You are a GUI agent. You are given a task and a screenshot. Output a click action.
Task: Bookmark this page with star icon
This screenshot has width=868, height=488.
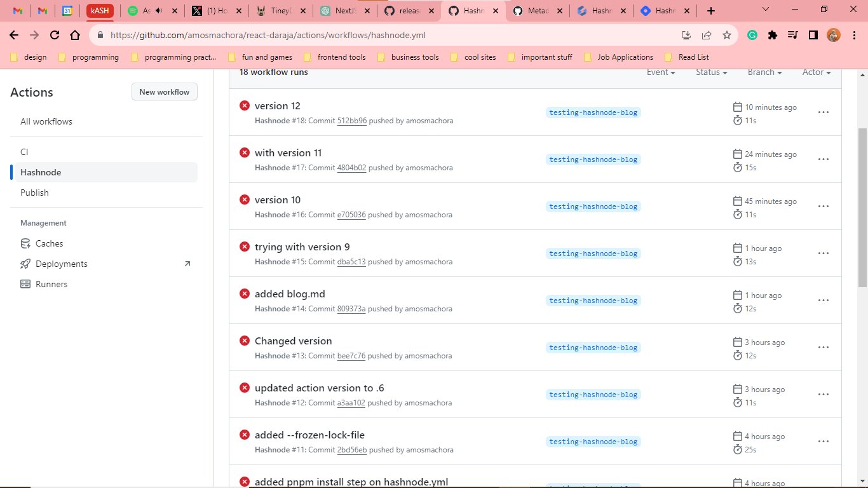pos(727,36)
